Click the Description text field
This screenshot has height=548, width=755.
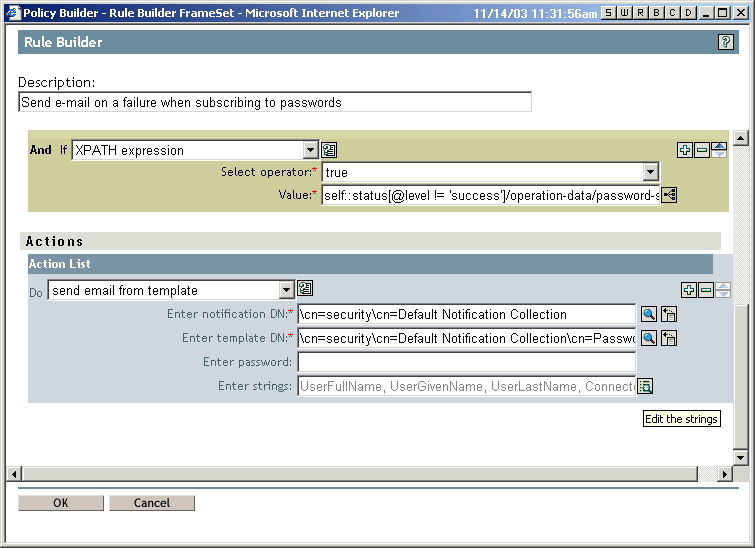coord(275,102)
